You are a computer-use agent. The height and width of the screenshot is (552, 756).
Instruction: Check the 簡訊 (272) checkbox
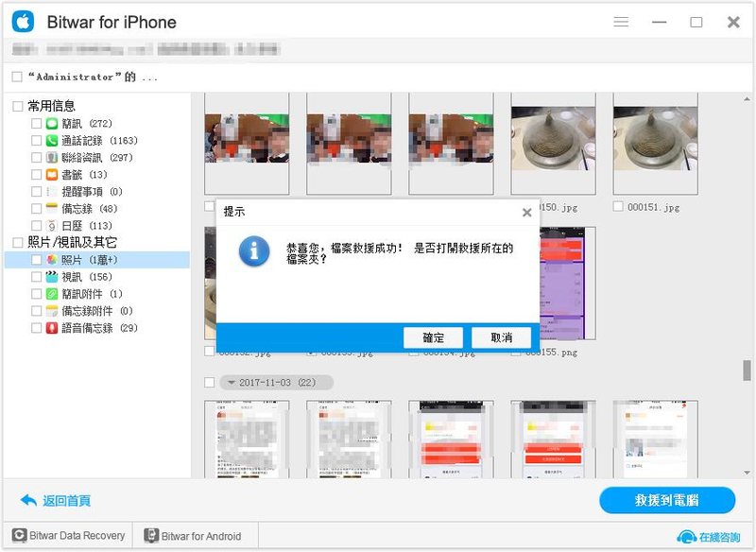click(x=36, y=124)
